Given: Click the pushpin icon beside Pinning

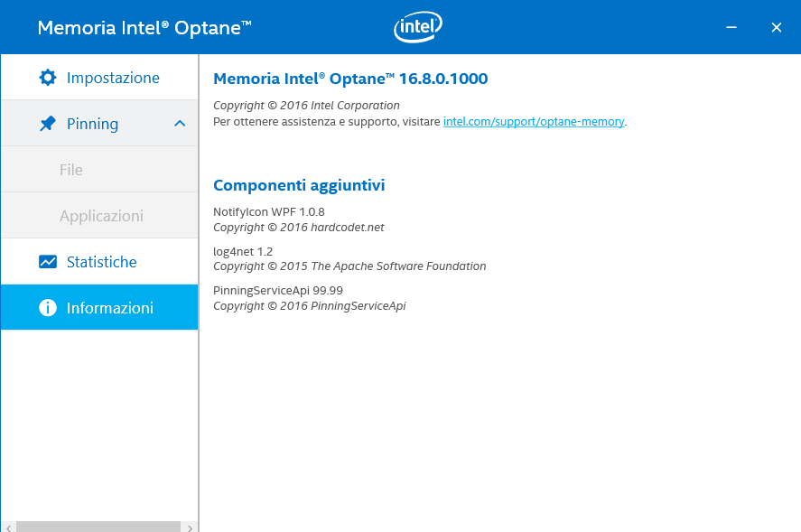Looking at the screenshot, I should (48, 124).
